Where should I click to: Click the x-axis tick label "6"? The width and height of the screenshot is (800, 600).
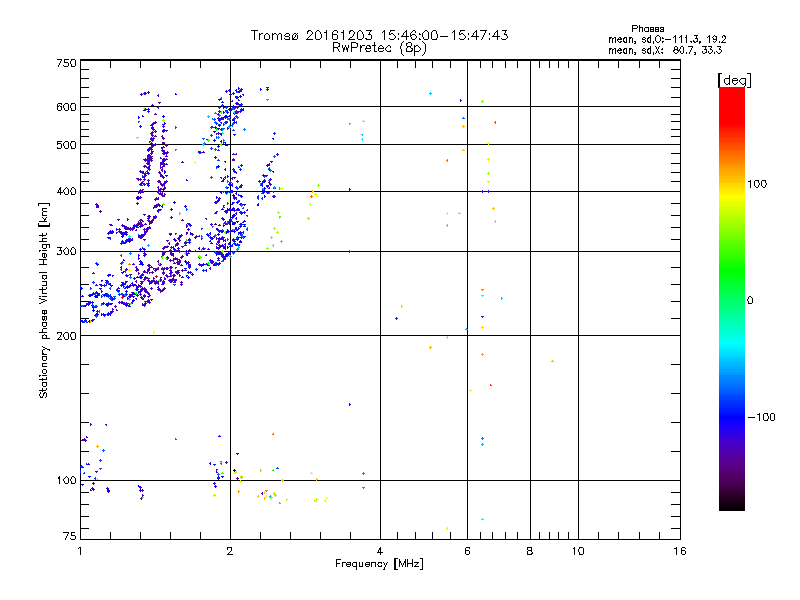pos(467,551)
